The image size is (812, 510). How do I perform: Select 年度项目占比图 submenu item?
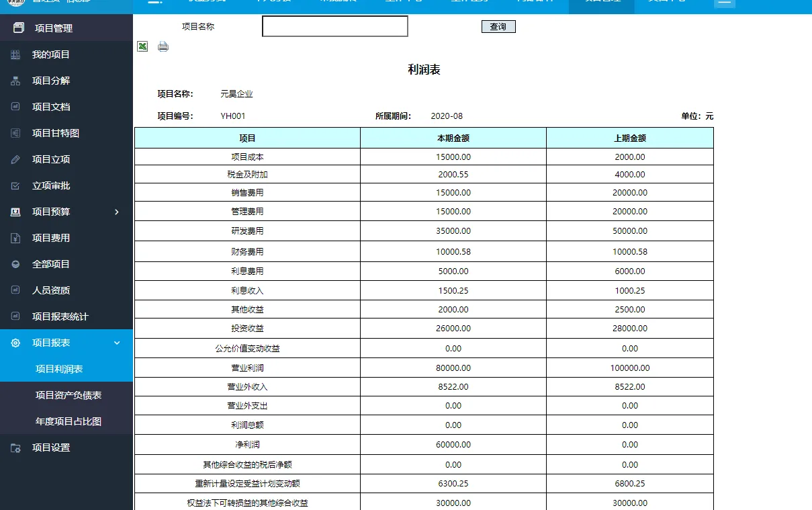69,421
